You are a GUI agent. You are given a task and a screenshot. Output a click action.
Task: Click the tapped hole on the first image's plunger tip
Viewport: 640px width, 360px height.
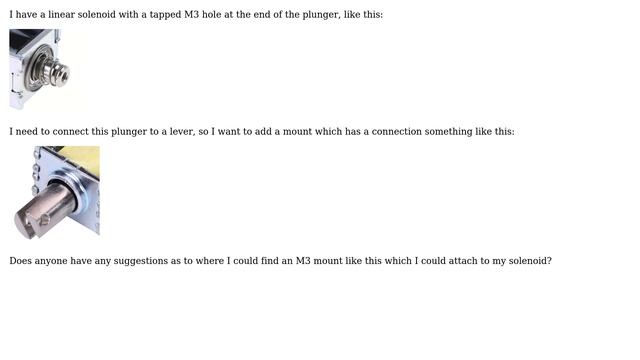click(x=64, y=76)
